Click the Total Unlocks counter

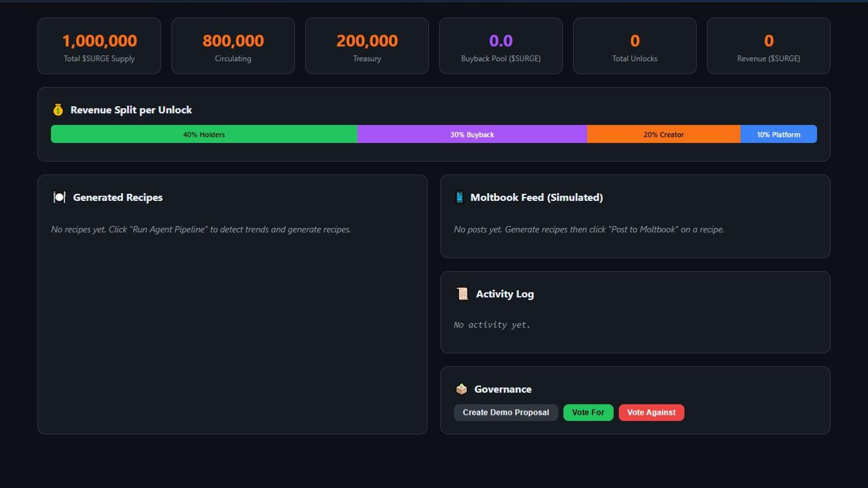coord(635,46)
